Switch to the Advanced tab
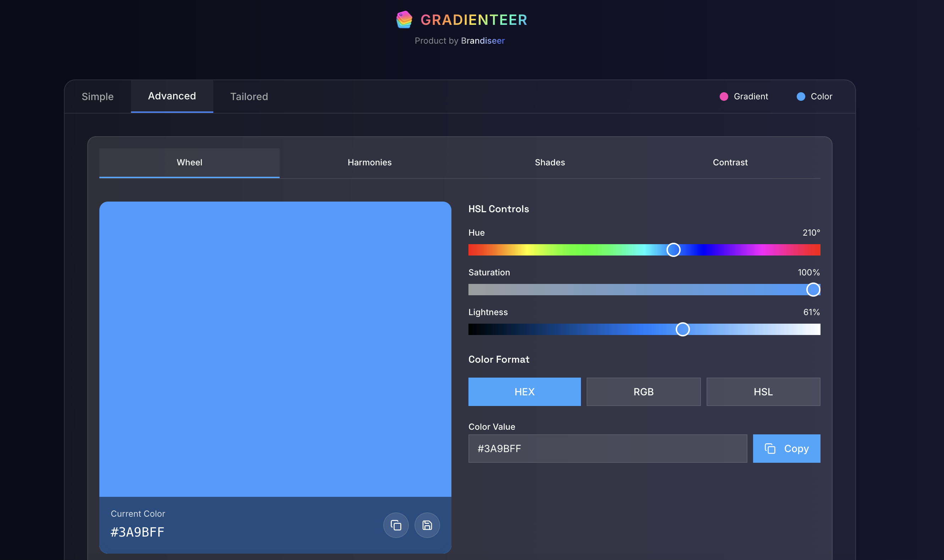This screenshot has height=560, width=944. pos(172,96)
